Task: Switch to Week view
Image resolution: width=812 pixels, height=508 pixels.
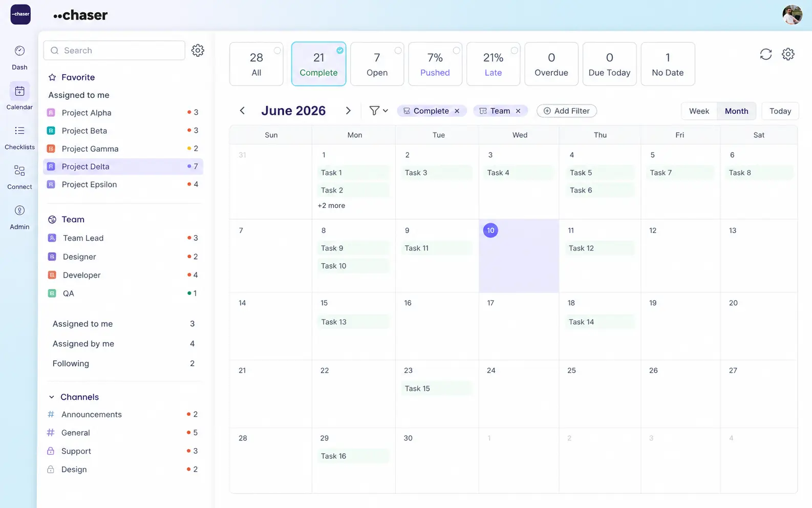Action: click(699, 111)
